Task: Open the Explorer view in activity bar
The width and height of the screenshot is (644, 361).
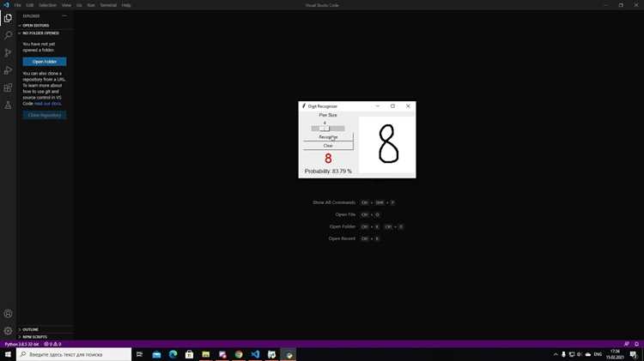Action: click(x=8, y=18)
